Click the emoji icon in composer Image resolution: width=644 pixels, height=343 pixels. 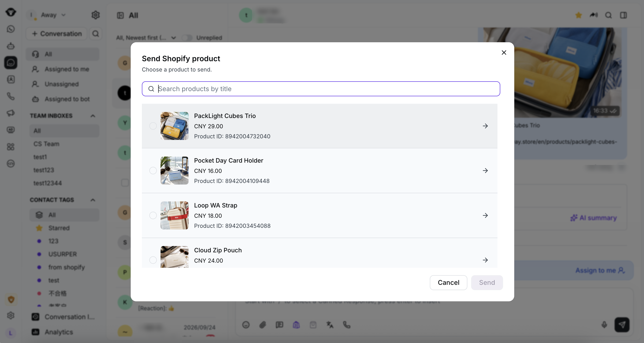tap(246, 325)
